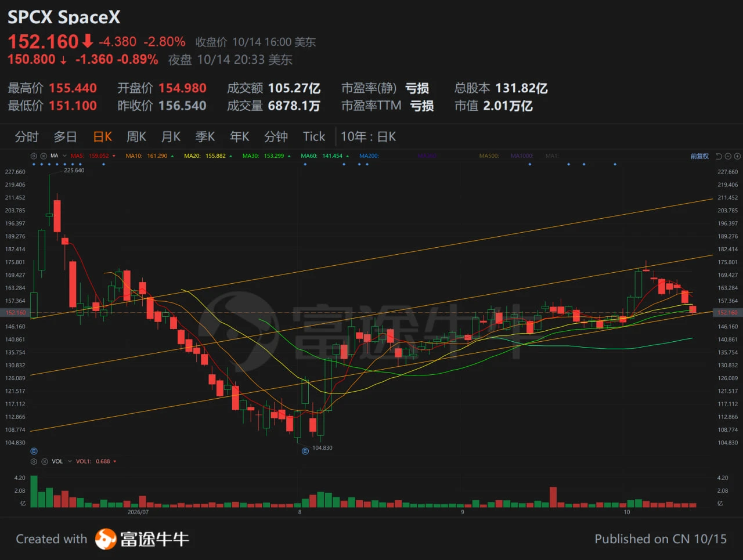Click the MA1000 indicator label
The width and height of the screenshot is (743, 560).
click(x=522, y=156)
